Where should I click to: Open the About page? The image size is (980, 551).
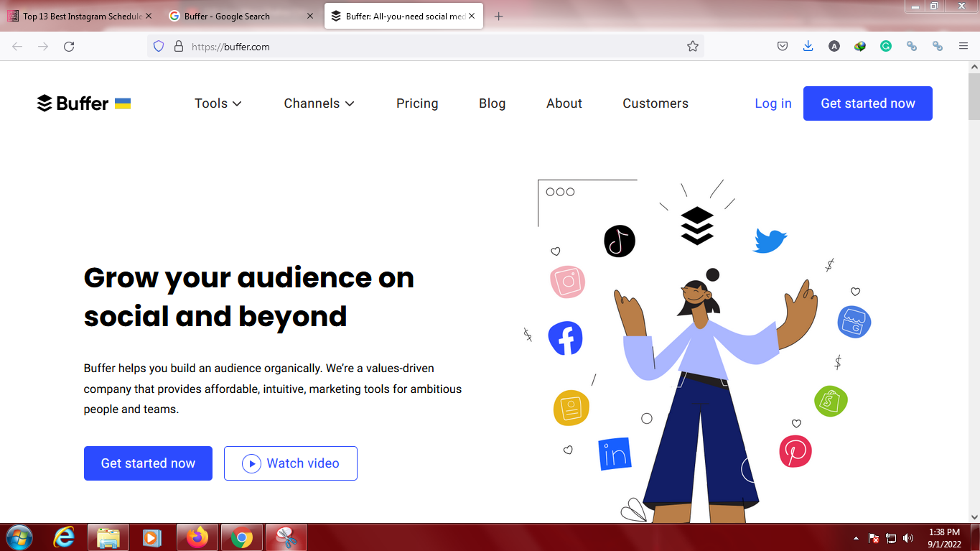pos(564,103)
